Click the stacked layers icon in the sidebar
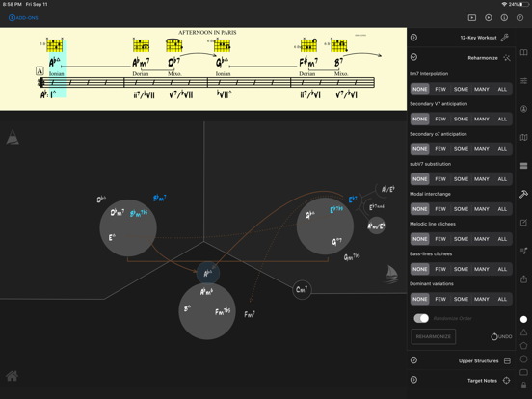This screenshot has width=532, height=399. pyautogui.click(x=524, y=166)
